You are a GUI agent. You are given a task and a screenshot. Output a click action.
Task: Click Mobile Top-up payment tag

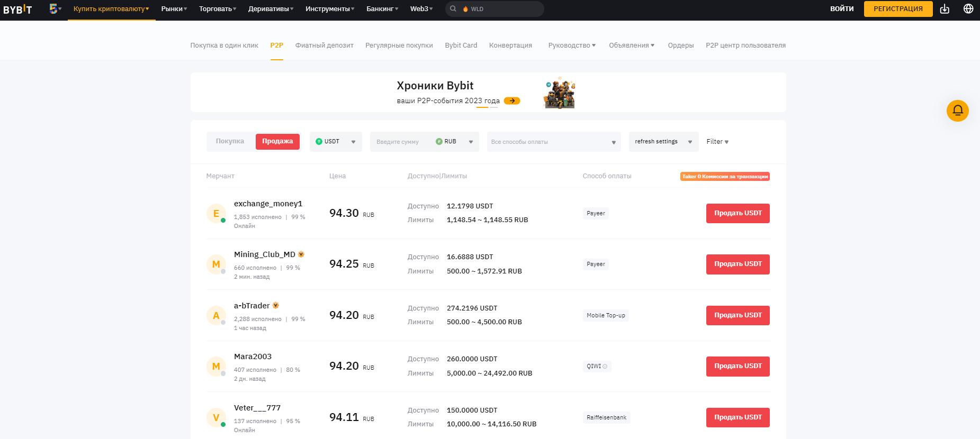point(606,315)
